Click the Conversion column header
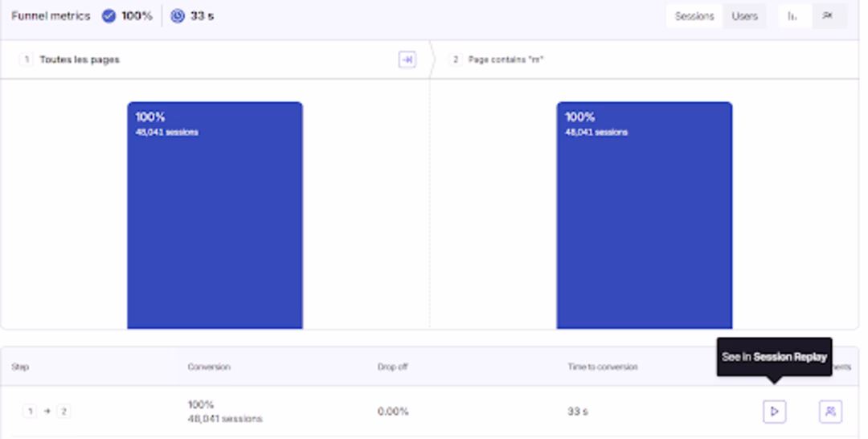Screen dimensions: 868x439 209,367
